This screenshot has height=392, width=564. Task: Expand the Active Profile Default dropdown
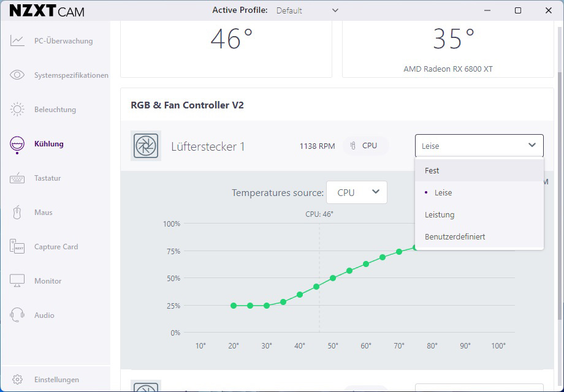point(307,10)
